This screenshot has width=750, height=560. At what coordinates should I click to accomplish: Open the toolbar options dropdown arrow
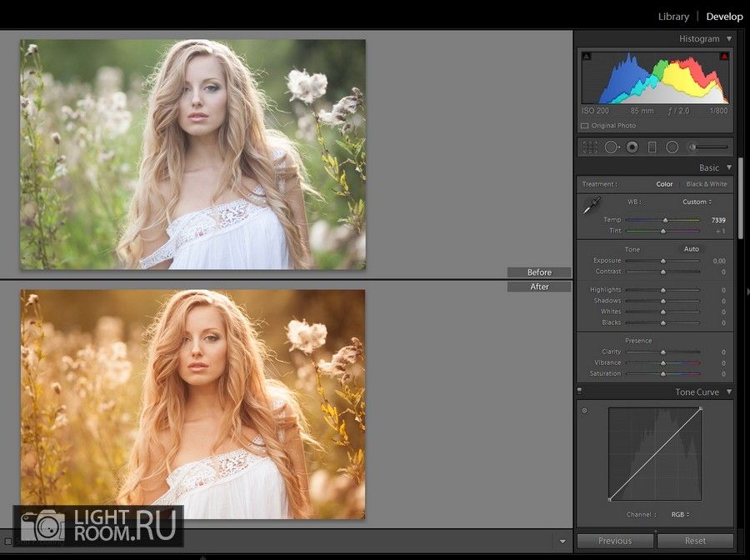pos(562,542)
